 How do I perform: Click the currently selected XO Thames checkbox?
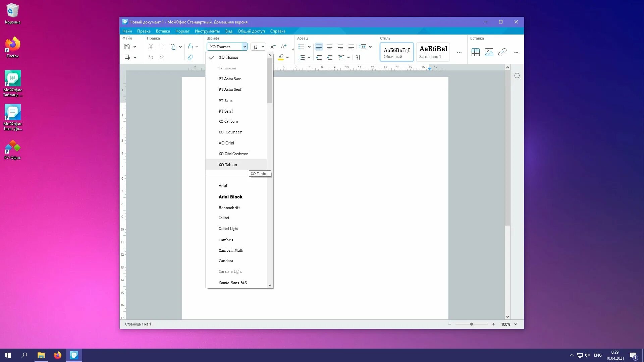click(212, 57)
